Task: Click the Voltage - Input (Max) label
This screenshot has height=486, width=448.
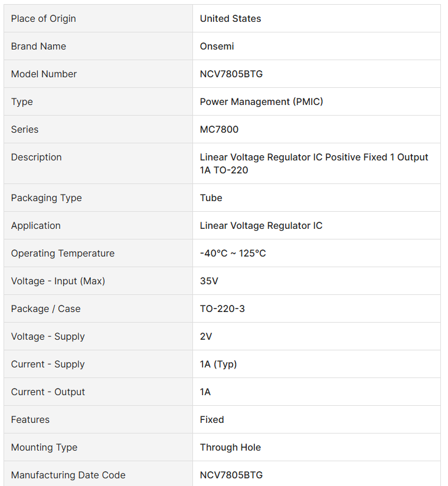Action: 58,281
